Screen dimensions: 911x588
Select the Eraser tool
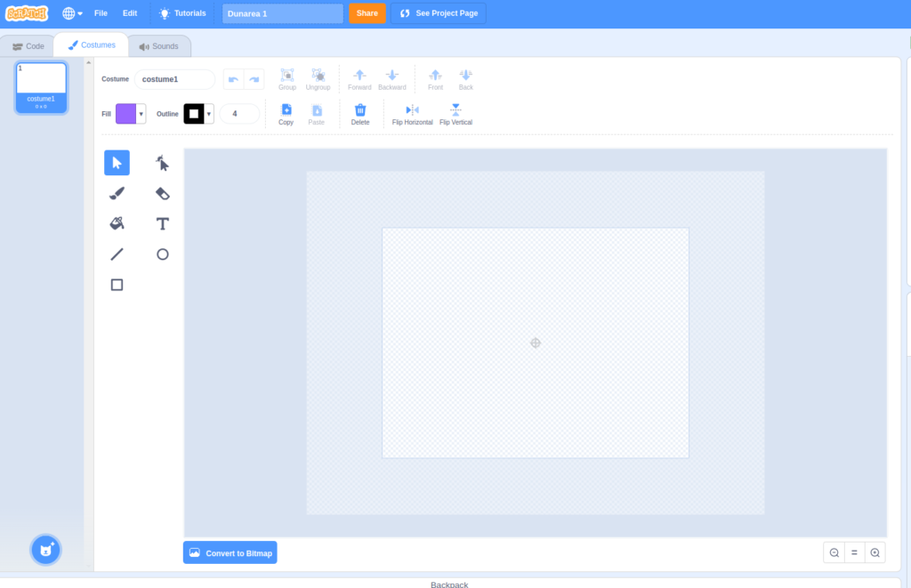pos(162,193)
